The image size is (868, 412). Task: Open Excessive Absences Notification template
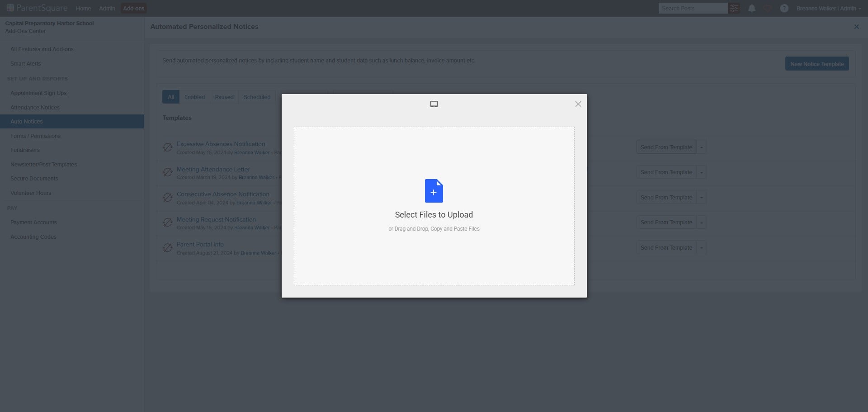tap(221, 144)
